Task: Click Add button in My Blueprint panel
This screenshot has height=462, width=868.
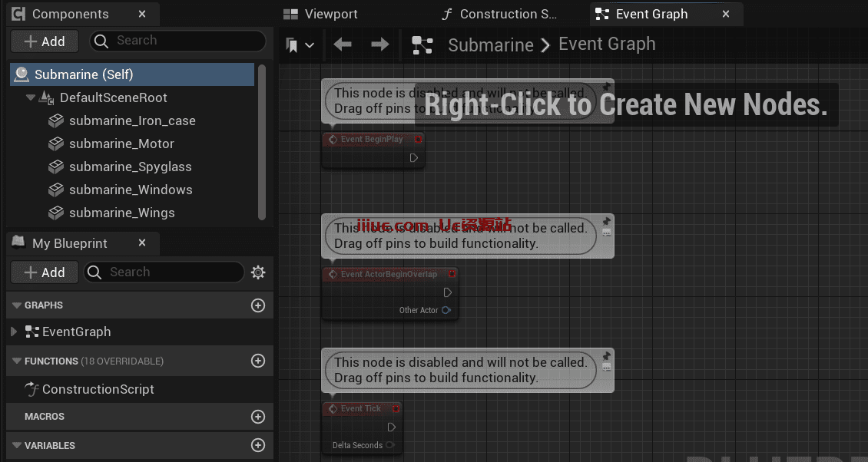Action: [x=44, y=272]
